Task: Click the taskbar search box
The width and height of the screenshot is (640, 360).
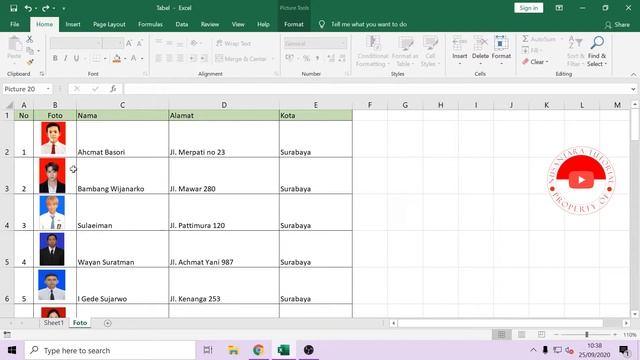Action: [x=110, y=350]
